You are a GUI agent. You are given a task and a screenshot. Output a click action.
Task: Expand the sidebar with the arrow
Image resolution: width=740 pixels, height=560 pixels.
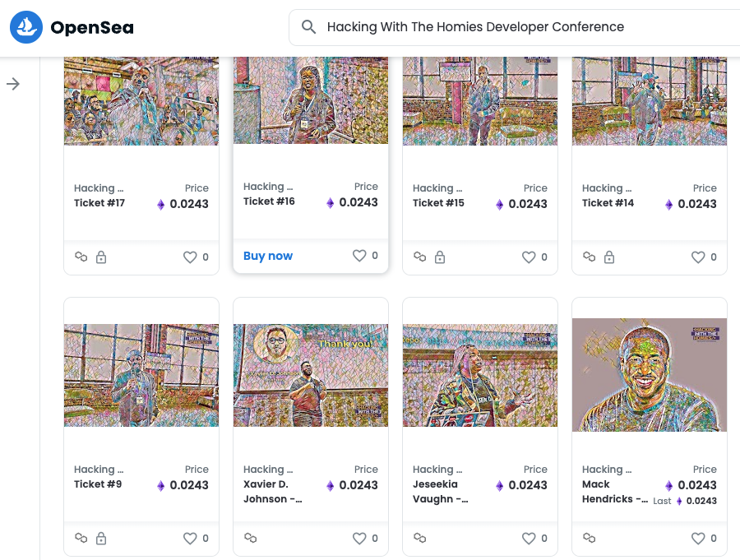pos(13,84)
